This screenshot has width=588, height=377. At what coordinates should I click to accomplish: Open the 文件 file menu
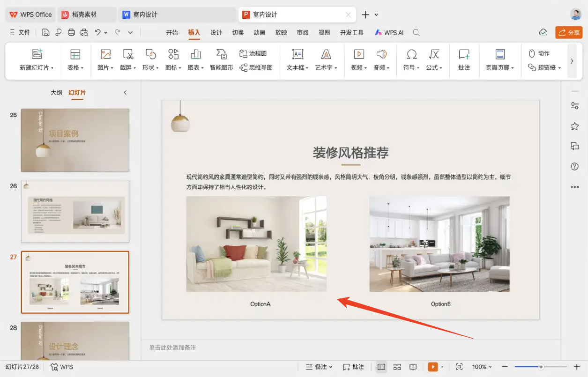[x=20, y=32]
